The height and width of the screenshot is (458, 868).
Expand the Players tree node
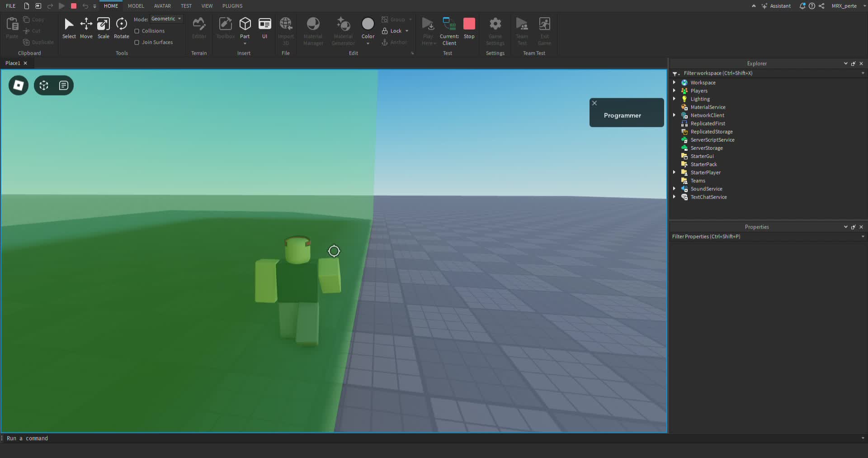point(674,91)
